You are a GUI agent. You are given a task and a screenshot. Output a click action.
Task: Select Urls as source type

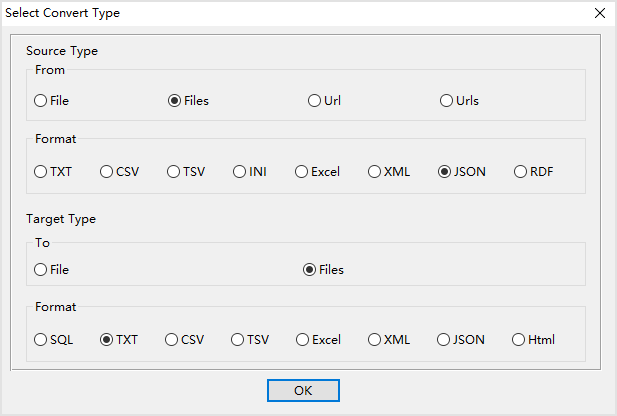point(447,101)
